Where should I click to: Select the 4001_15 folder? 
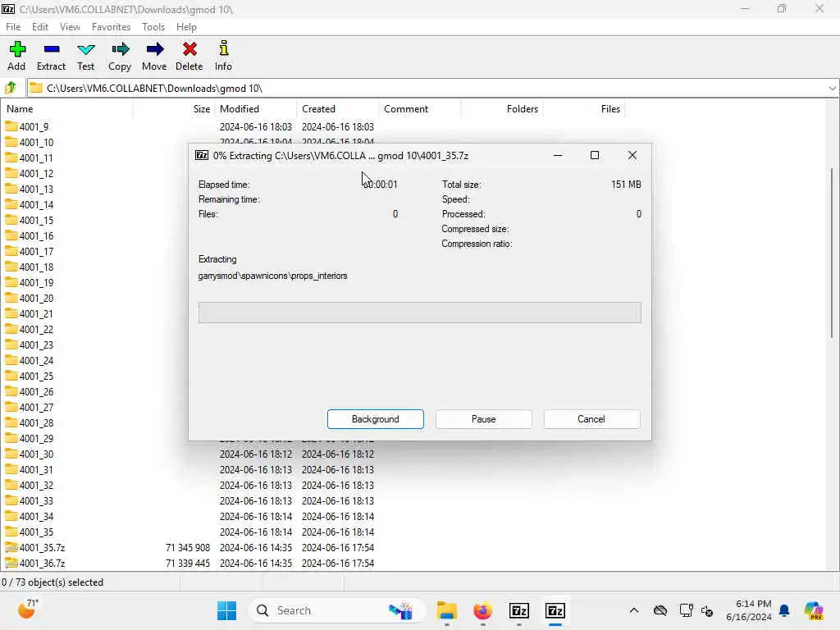tap(36, 220)
